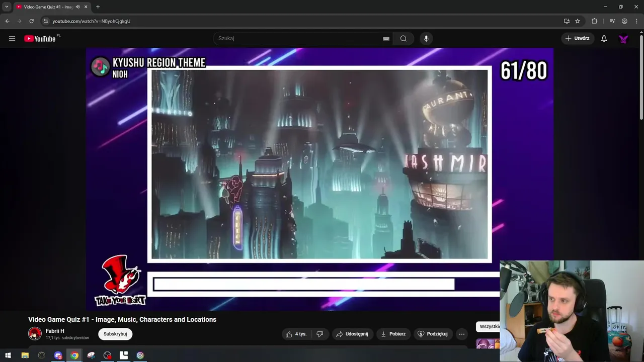
Task: Select the Wszystkie filter chip
Action: coord(489,326)
